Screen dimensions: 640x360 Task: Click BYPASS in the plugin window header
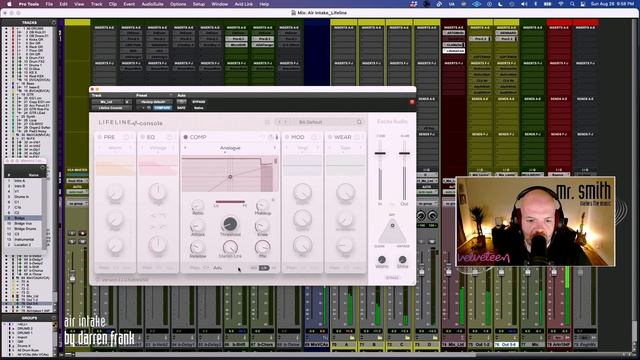point(199,102)
